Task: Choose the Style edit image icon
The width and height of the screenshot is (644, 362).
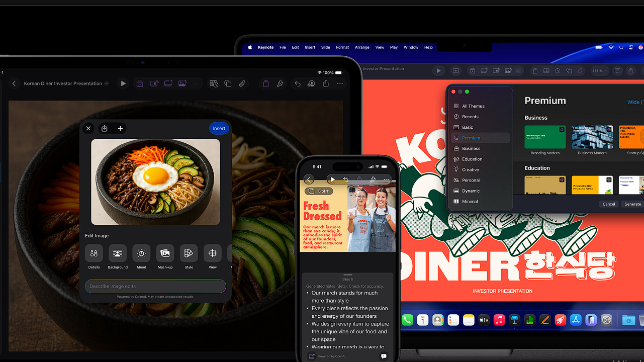Action: coord(189,253)
